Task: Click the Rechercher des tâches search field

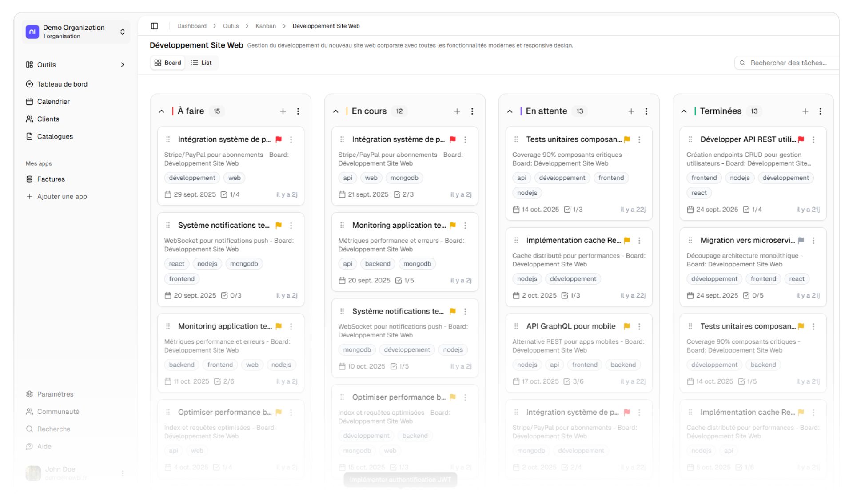Action: 788,63
